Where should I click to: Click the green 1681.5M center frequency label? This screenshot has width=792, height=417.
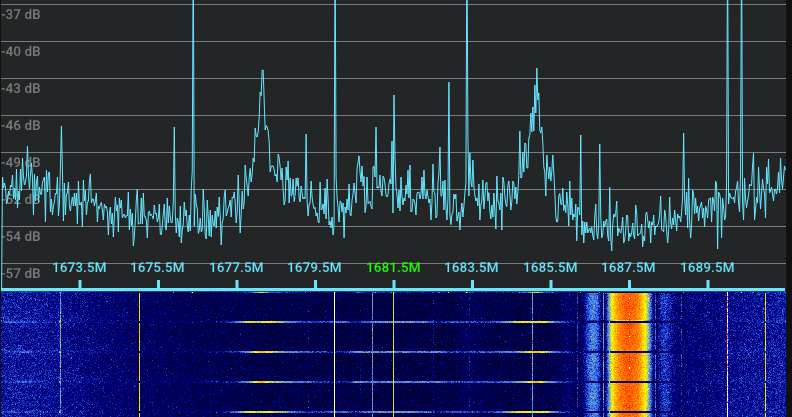(393, 268)
